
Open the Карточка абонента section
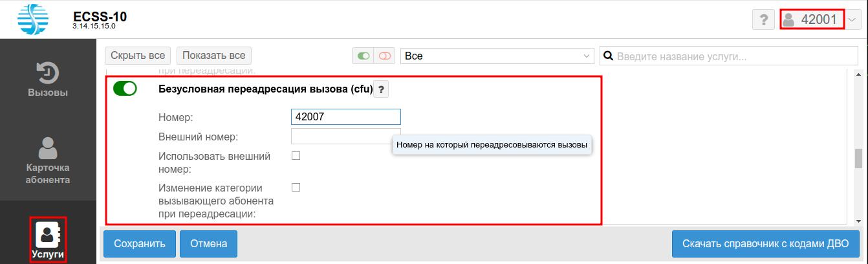[x=48, y=160]
